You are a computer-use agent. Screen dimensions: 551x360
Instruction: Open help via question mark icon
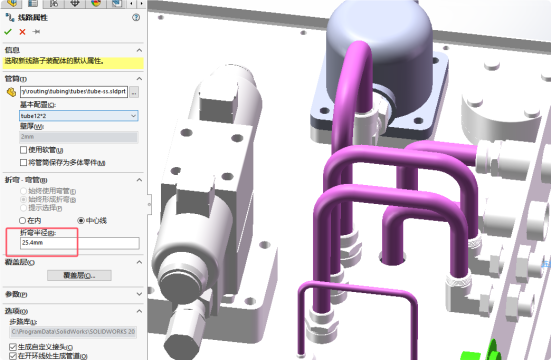coord(136,17)
